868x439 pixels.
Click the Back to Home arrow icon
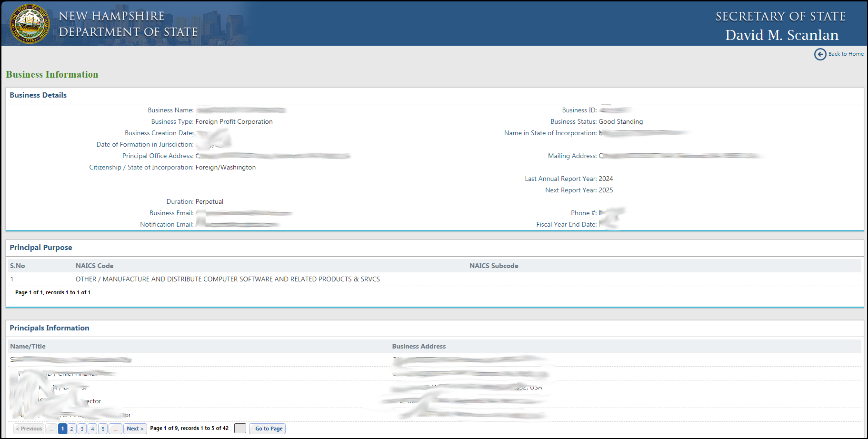[x=819, y=54]
